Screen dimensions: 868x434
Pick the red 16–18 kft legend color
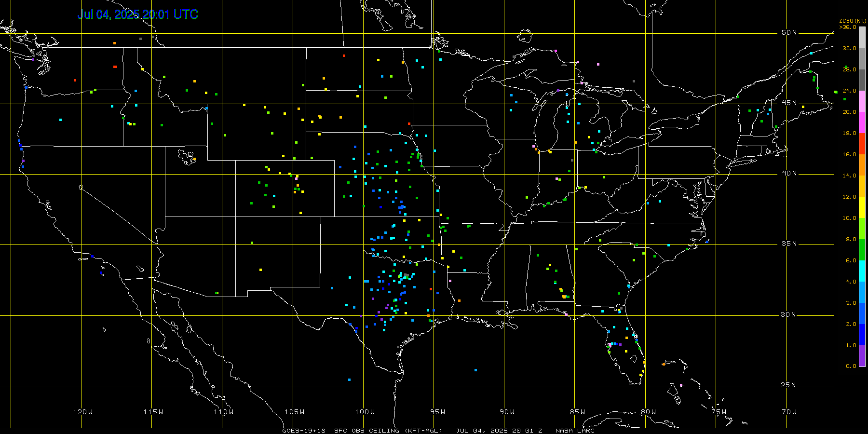pos(862,144)
